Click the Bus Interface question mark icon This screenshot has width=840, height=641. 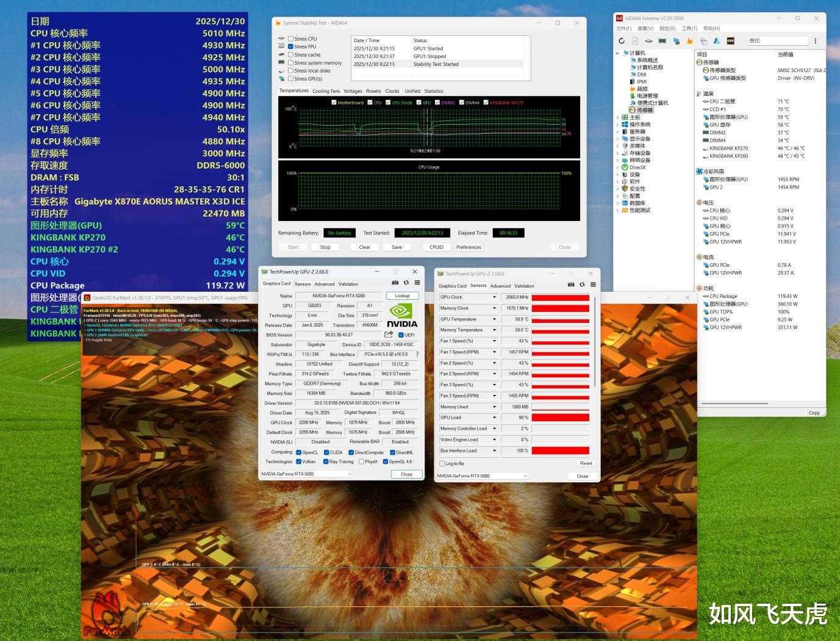(417, 354)
